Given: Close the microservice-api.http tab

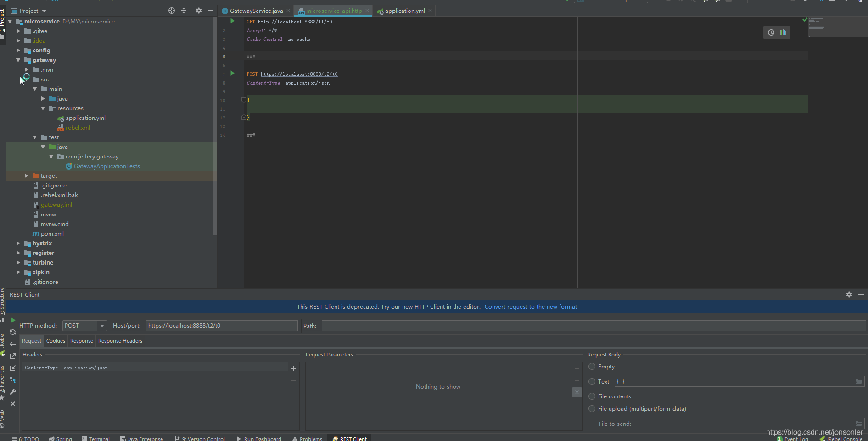Looking at the screenshot, I should (x=367, y=11).
